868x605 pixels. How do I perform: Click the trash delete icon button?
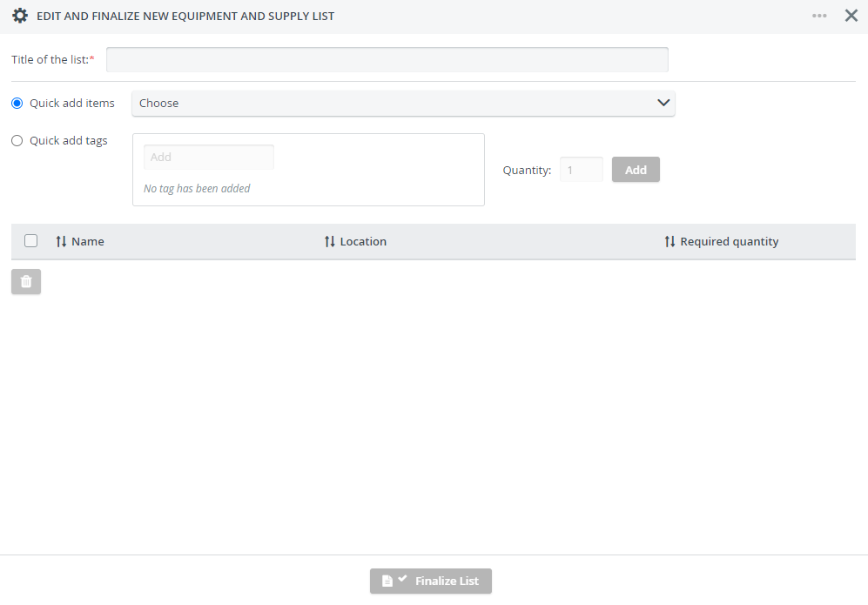[x=26, y=282]
